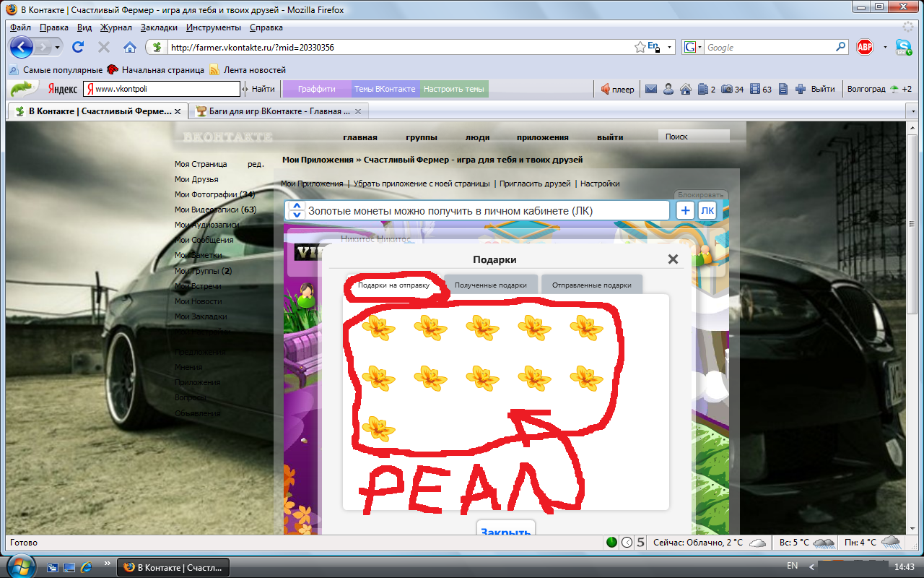Expand the Quick Launch chevron on taskbar
924x578 pixels.
point(108,562)
